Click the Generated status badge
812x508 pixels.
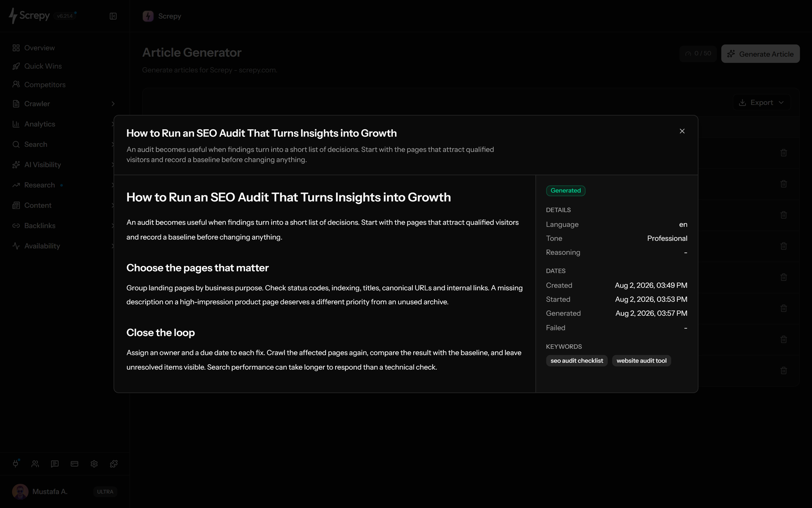pos(565,190)
